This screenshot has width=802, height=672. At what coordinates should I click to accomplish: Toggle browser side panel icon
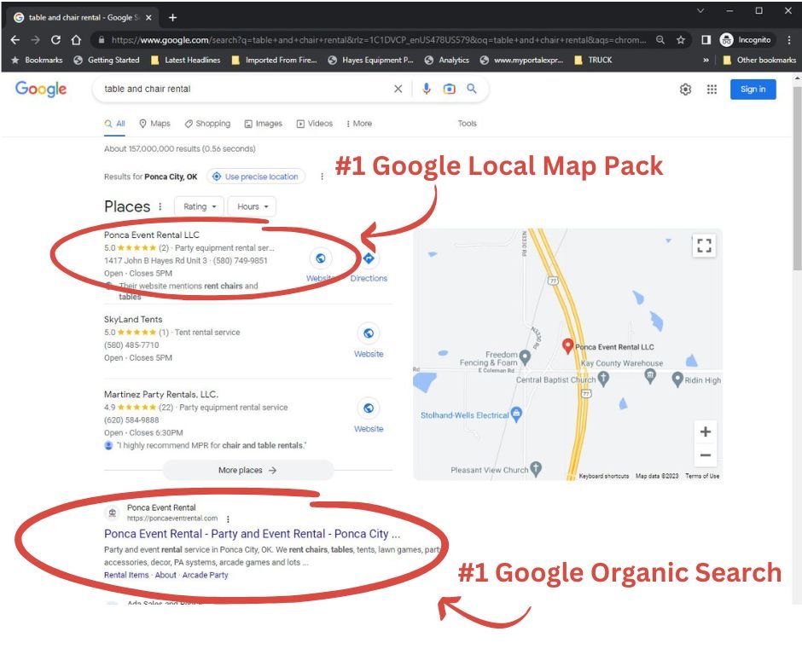point(706,40)
